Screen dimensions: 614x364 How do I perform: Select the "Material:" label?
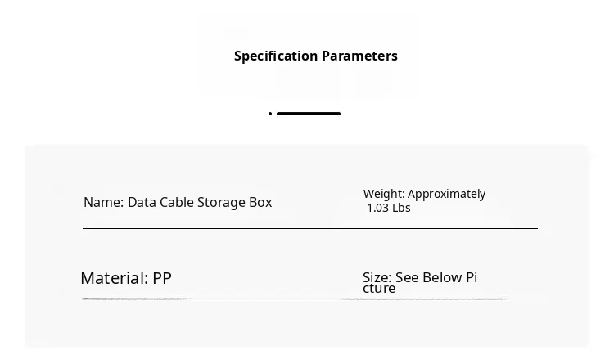pyautogui.click(x=115, y=279)
